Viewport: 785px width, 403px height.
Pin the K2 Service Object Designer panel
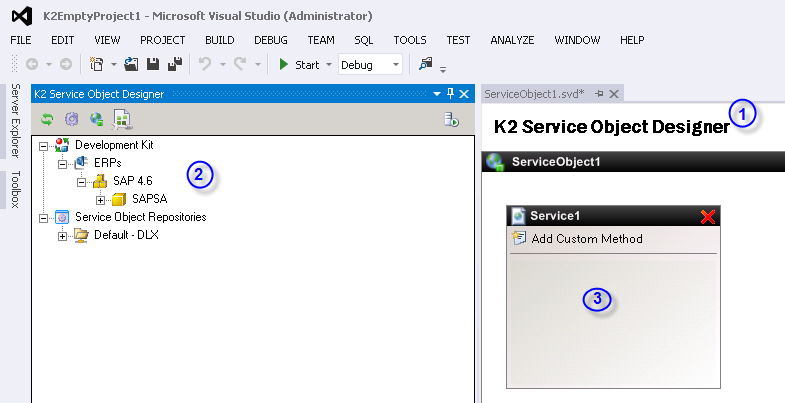tap(450, 94)
